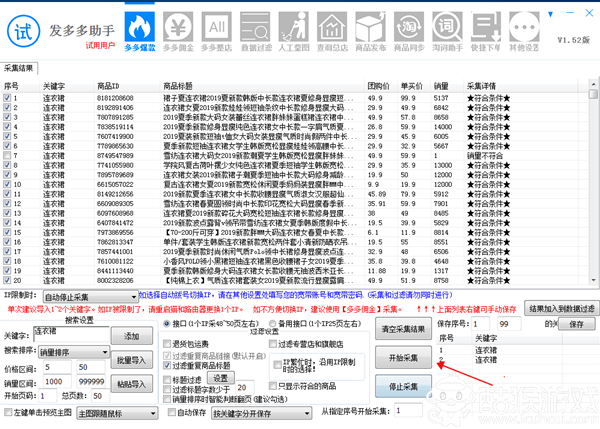Click the 设置 button beside 标题过滤
600x429 pixels.
(x=221, y=378)
